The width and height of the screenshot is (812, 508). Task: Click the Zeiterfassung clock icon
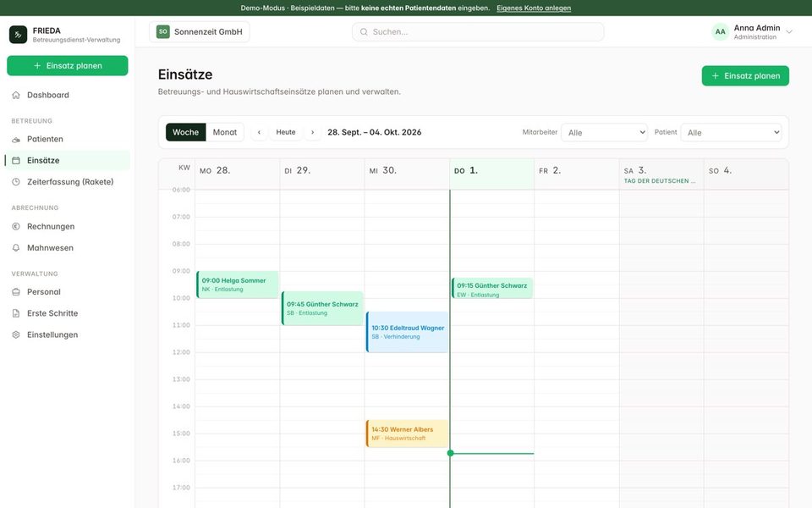coord(16,182)
